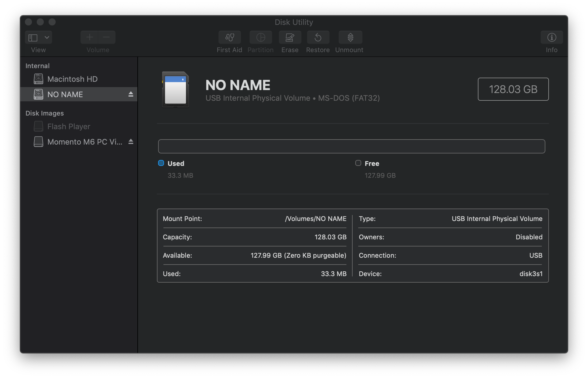
Task: Open the Info inspector
Action: [x=552, y=37]
